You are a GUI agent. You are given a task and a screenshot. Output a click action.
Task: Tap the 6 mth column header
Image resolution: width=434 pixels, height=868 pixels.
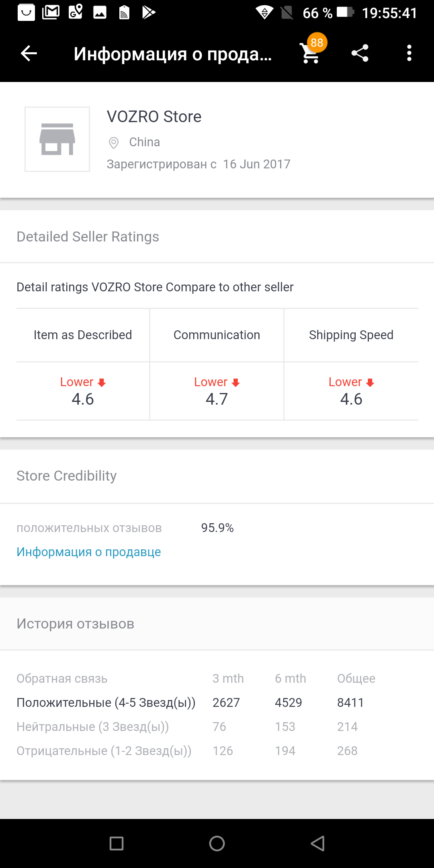click(290, 678)
